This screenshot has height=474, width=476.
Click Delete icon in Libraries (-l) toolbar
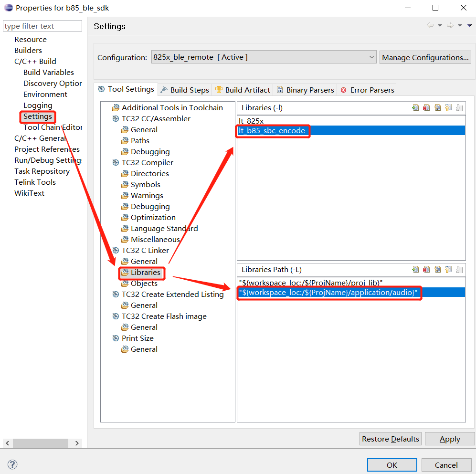(426, 108)
